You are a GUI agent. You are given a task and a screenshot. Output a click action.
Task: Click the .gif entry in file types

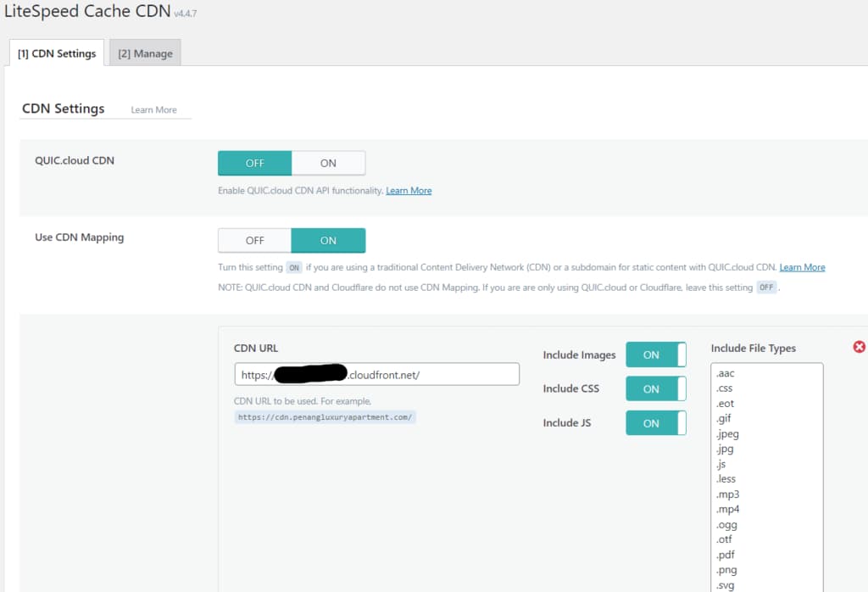723,419
